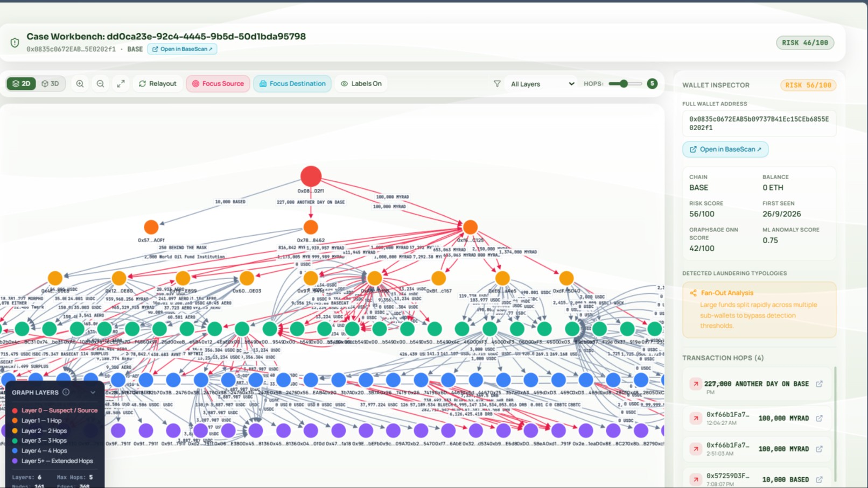Click the filter funnel icon
This screenshot has width=868, height=488.
coord(497,84)
